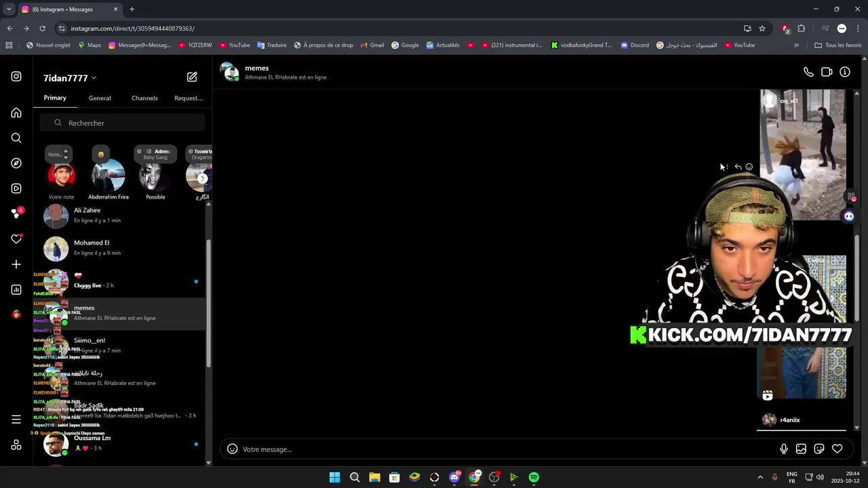The image size is (868, 488).
Task: React to the shared reel with an emoji
Action: [x=749, y=167]
